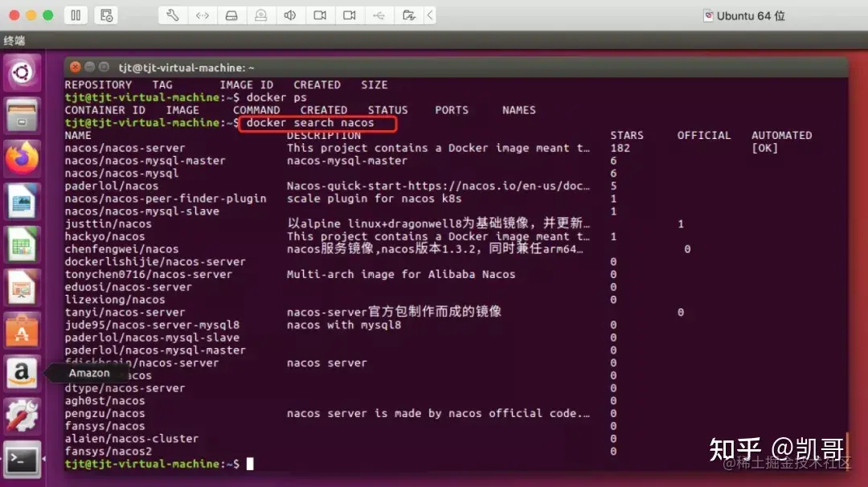Open the Files manager in dock
This screenshot has height=487, width=868.
[22, 116]
